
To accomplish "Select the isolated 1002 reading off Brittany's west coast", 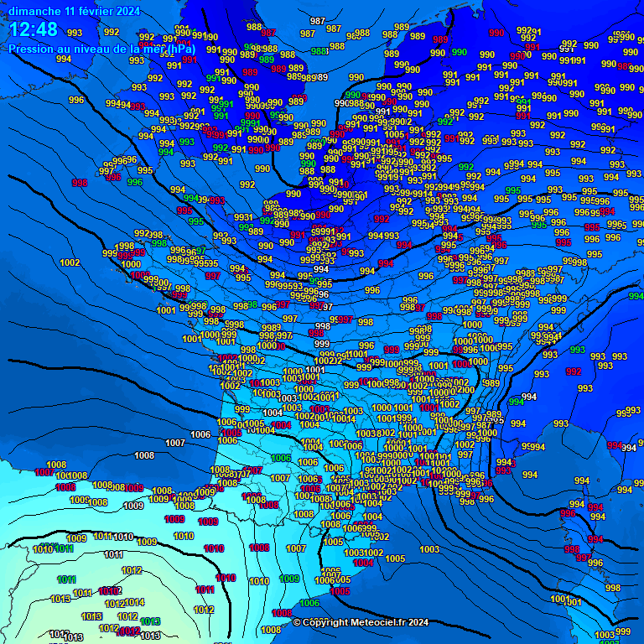I will (70, 263).
